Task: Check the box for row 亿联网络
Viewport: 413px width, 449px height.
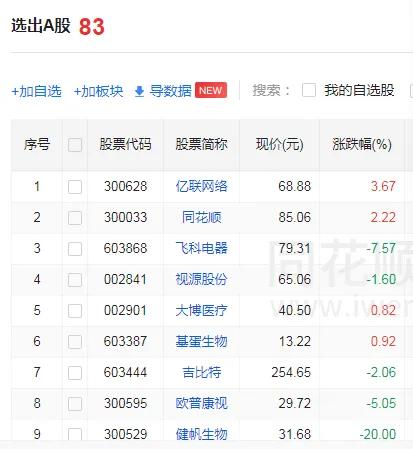Action: click(75, 187)
